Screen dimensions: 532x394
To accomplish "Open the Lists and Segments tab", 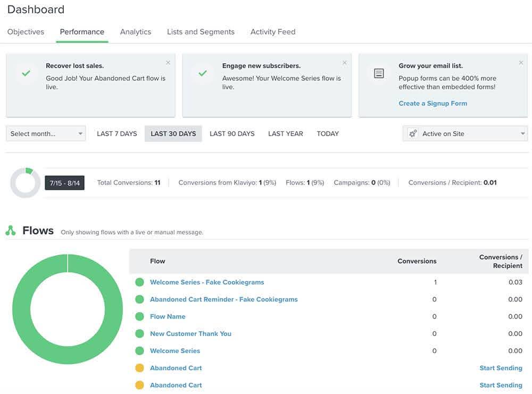I will pyautogui.click(x=201, y=31).
